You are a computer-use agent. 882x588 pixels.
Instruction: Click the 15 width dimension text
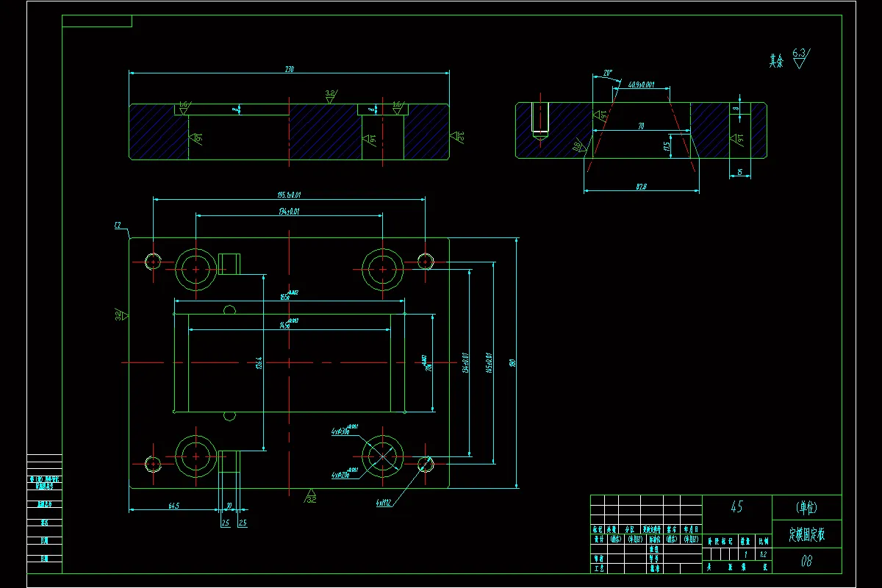pos(739,172)
